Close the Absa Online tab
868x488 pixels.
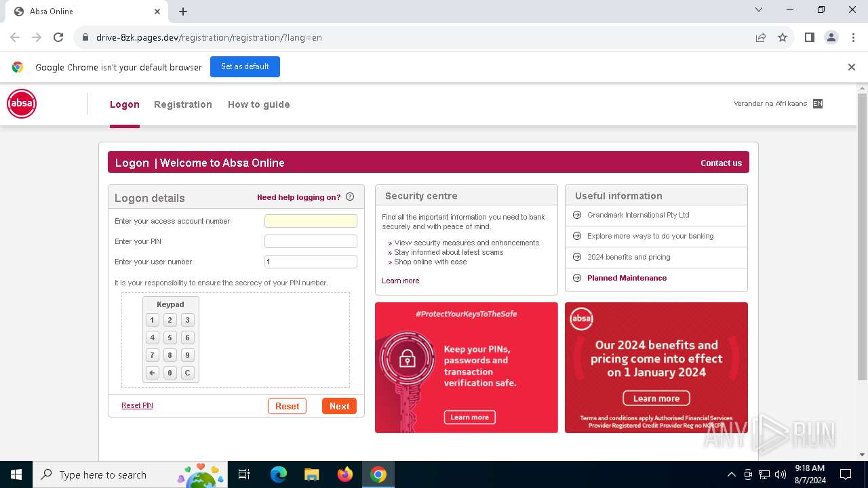[157, 12]
